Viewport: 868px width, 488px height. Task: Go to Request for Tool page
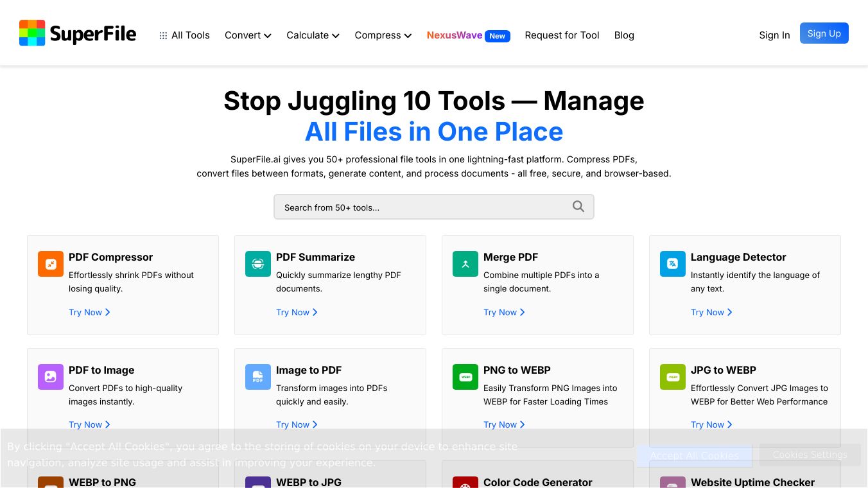[x=562, y=35]
